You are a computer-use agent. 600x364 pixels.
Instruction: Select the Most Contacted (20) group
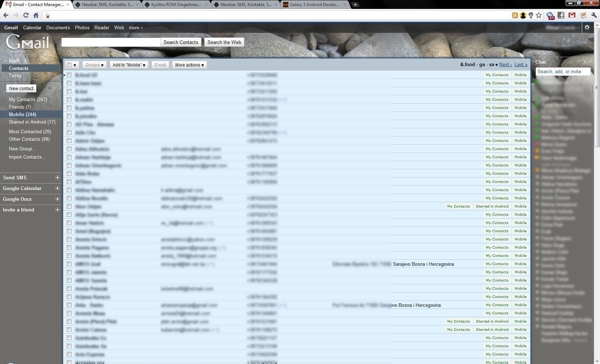pos(30,131)
